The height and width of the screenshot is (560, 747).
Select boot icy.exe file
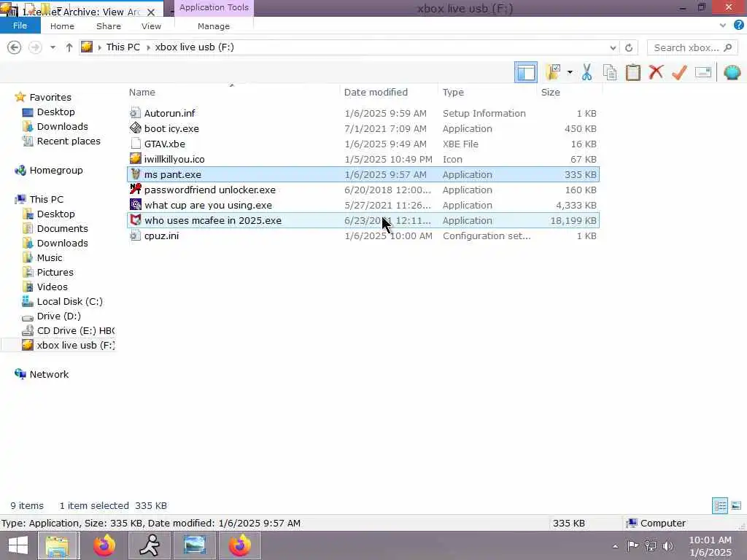click(x=363, y=128)
